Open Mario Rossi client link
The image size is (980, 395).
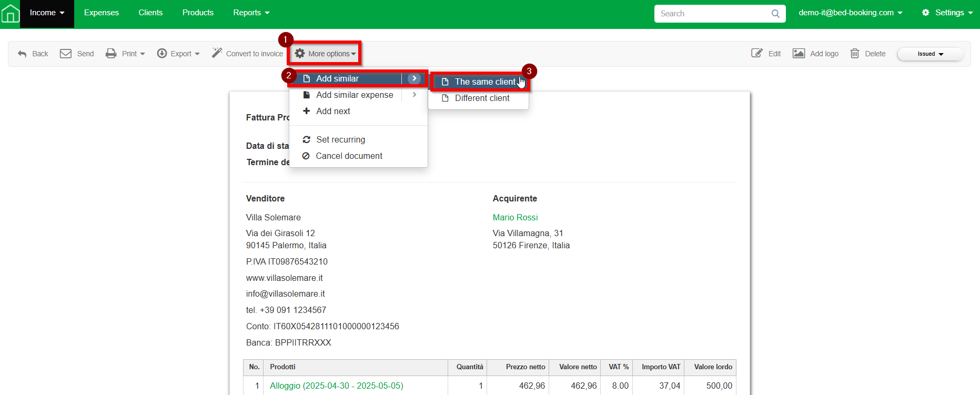tap(515, 217)
